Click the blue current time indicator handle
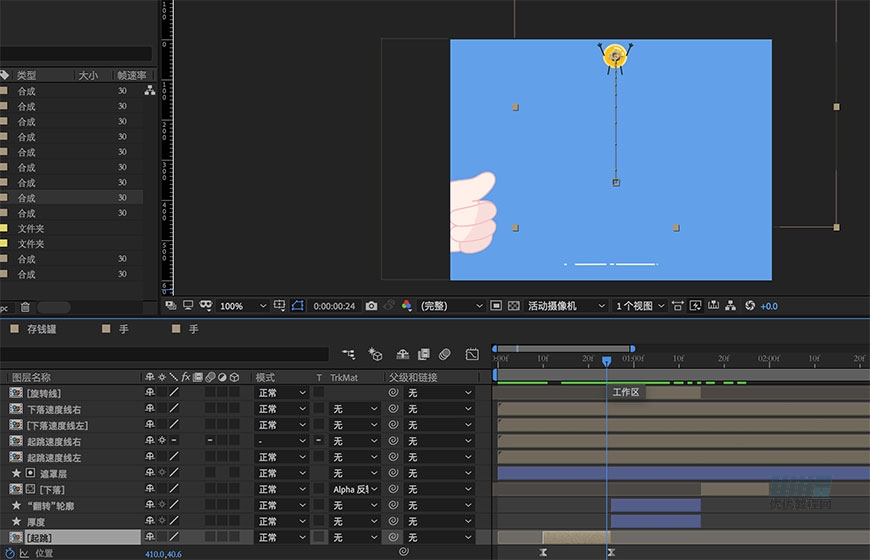Screen dimensions: 870x560 tap(606, 361)
